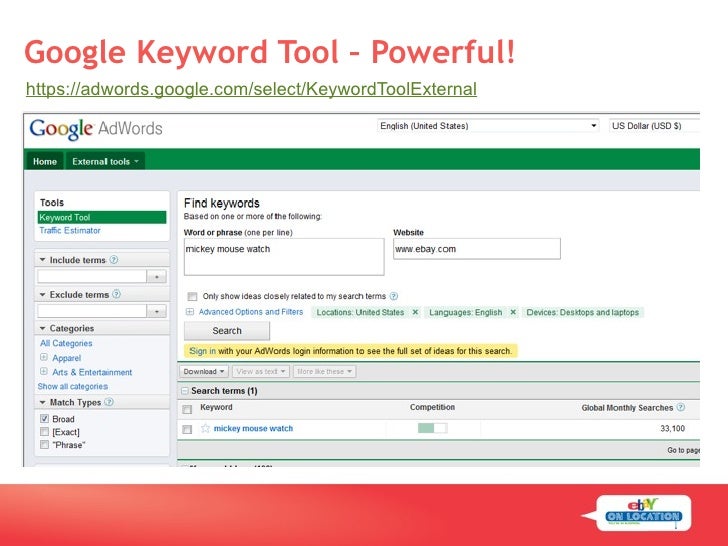Expand the Apparel category plus icon
728x546 pixels.
click(x=44, y=358)
